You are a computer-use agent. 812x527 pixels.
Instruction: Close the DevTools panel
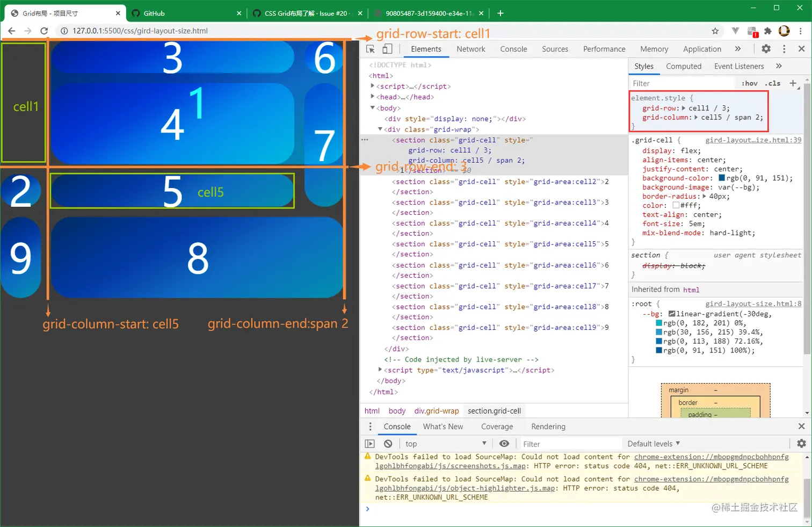[x=801, y=49]
